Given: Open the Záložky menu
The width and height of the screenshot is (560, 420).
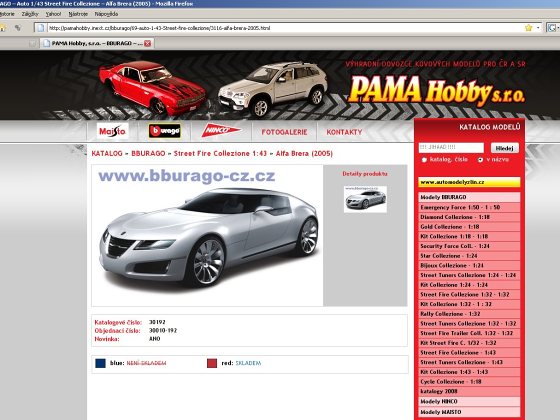Looking at the screenshot, I should (30, 14).
